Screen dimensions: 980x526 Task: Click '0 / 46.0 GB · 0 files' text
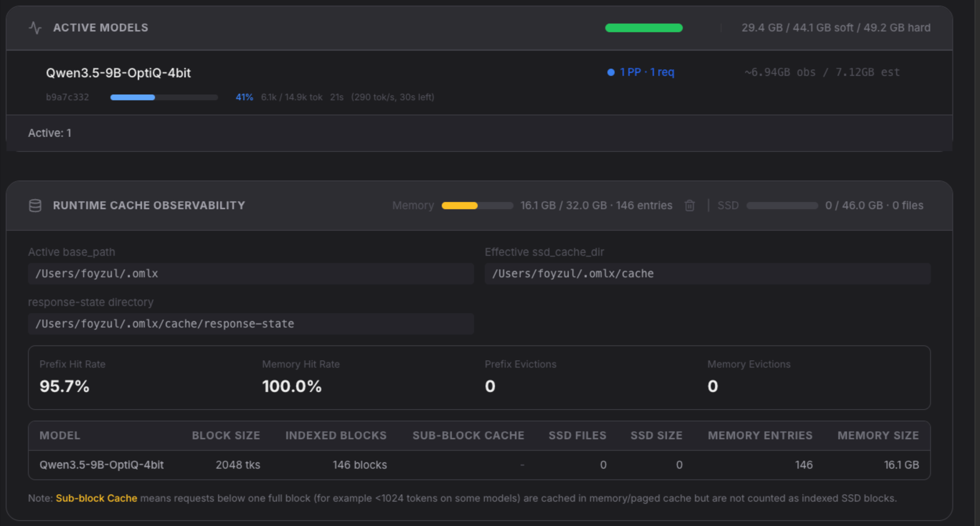(874, 205)
